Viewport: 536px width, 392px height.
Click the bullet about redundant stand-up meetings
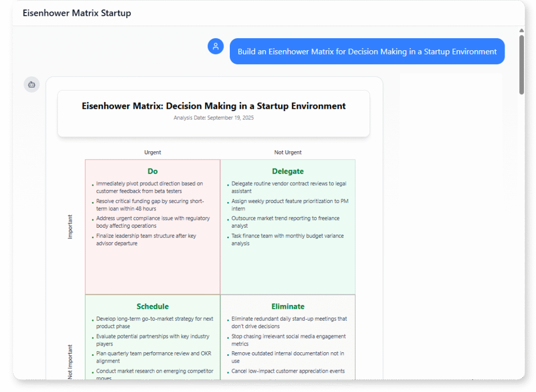point(288,322)
